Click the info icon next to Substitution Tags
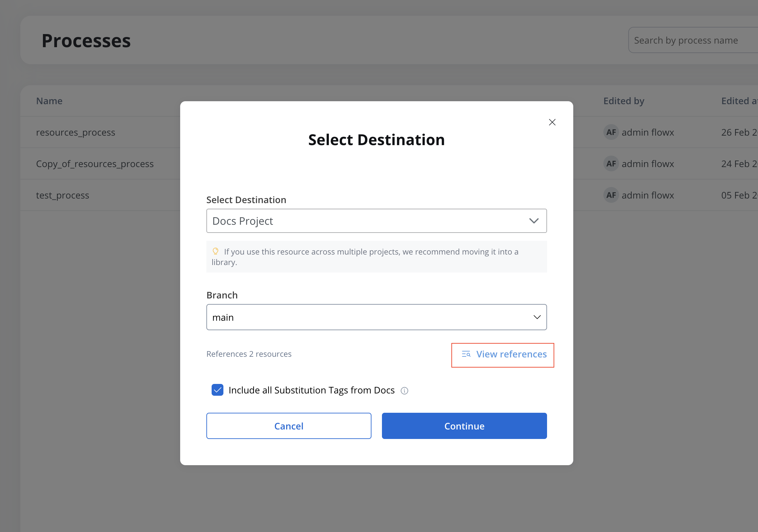 point(405,391)
